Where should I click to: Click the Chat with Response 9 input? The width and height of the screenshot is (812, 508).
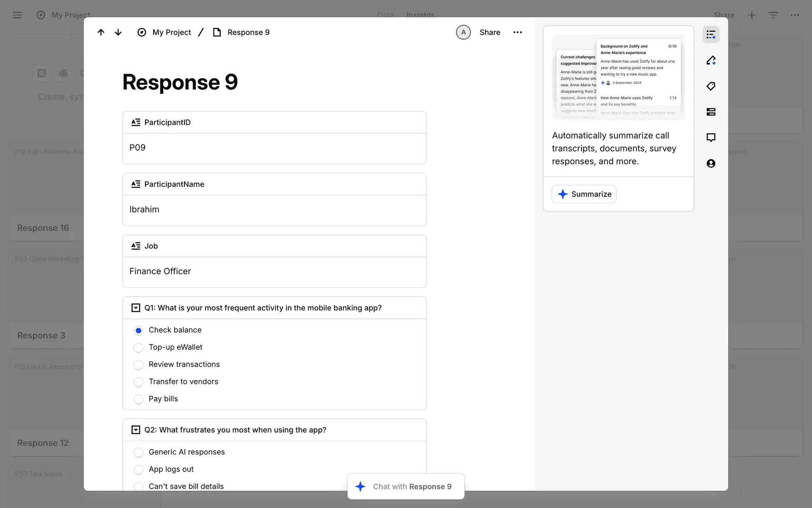(406, 486)
